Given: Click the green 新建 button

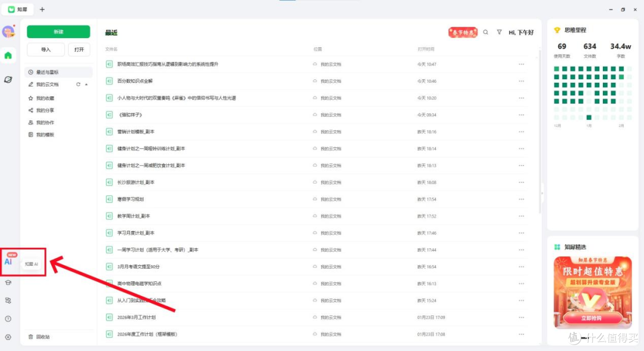Looking at the screenshot, I should (58, 32).
